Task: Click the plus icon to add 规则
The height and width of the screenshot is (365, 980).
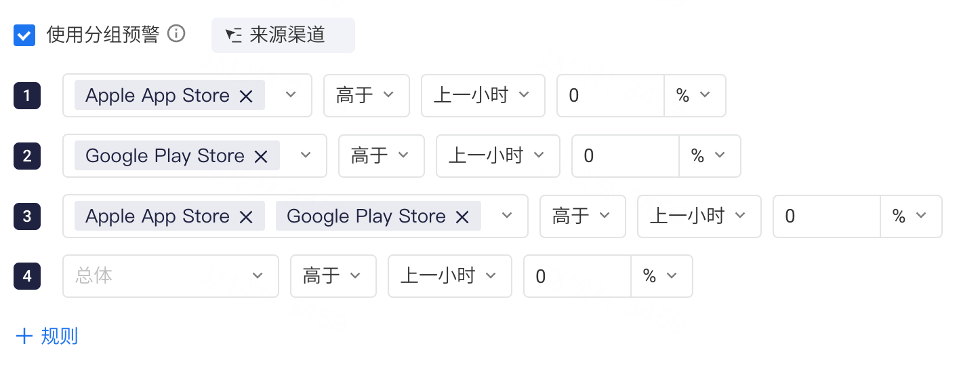Action: click(24, 336)
